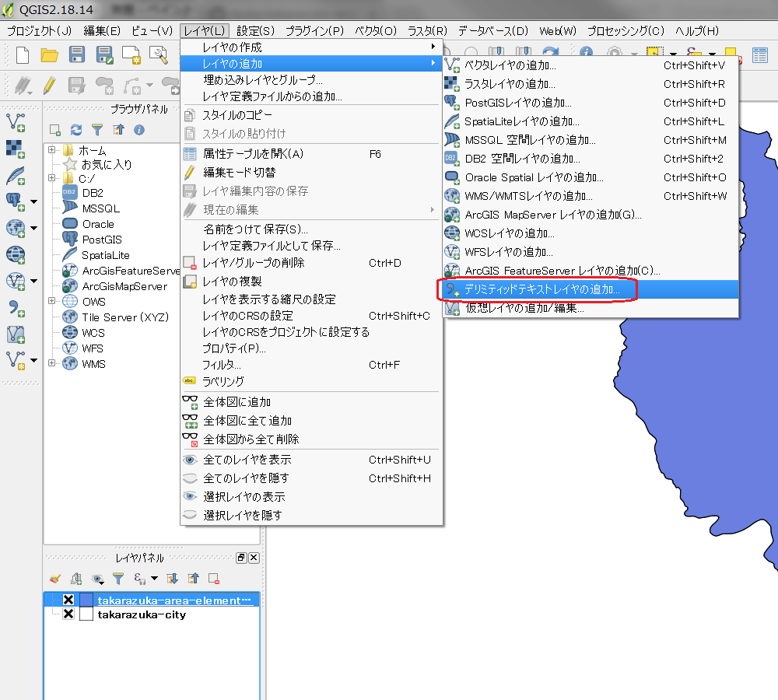Open the Composer Manager wrench icon
This screenshot has height=700, width=778.
(158, 55)
